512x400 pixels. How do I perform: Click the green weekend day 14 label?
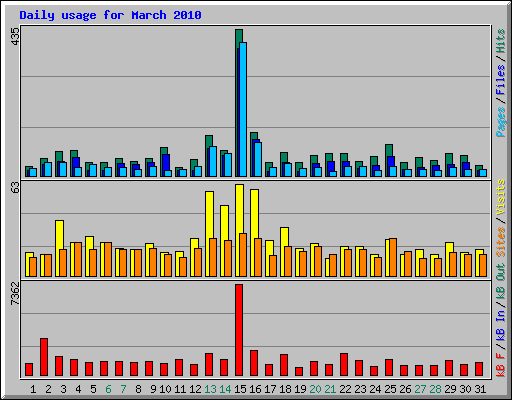click(225, 389)
